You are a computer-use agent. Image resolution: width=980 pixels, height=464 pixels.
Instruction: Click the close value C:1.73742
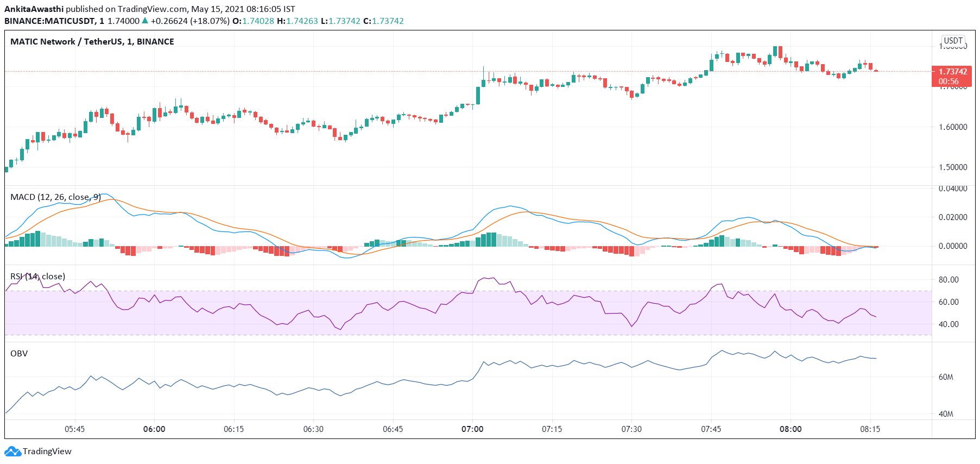[384, 21]
